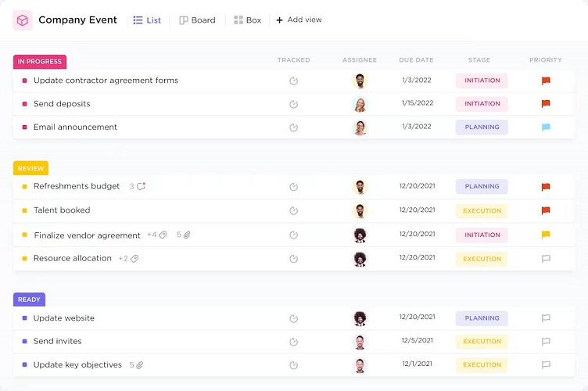
Task: Start time tracker for Send deposits
Action: pos(294,104)
